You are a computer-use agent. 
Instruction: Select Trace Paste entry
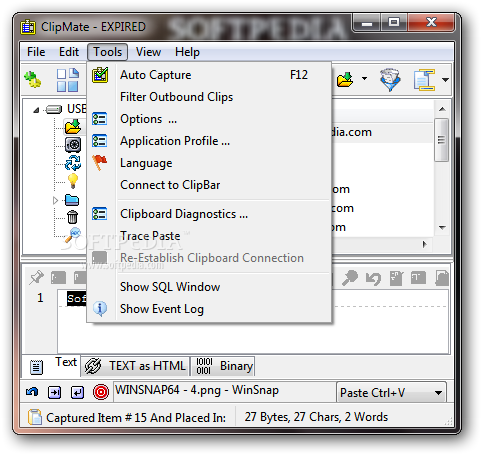[x=210, y=236]
